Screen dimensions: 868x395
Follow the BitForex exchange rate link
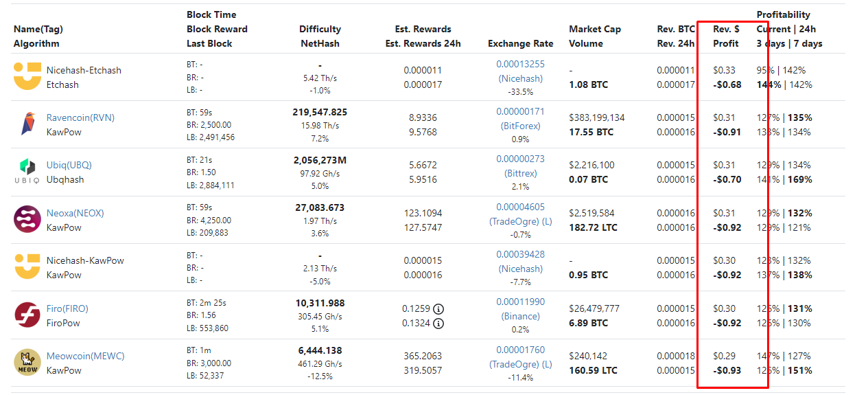tap(520, 126)
